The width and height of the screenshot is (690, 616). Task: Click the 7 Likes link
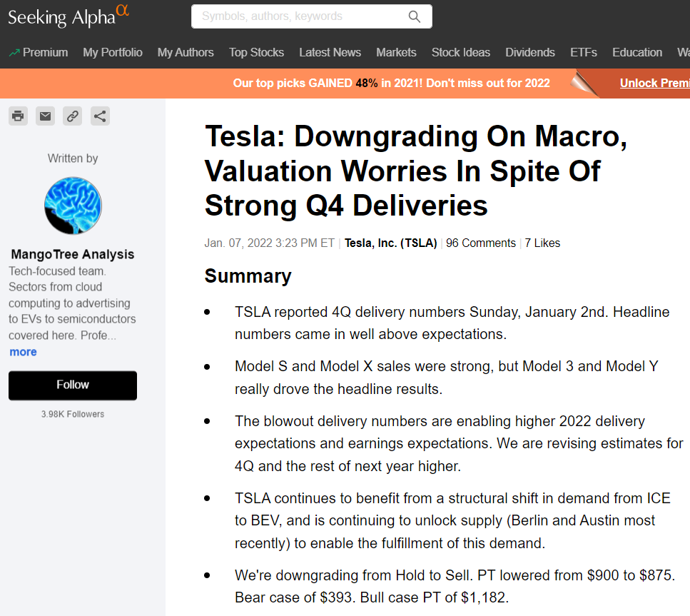[x=542, y=243]
